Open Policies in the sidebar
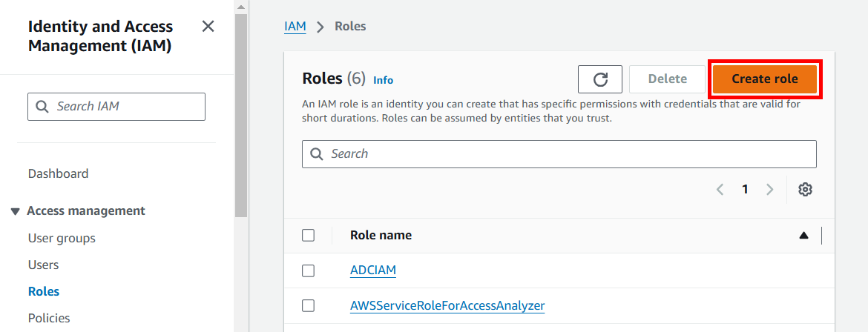The height and width of the screenshot is (332, 868). (x=49, y=318)
